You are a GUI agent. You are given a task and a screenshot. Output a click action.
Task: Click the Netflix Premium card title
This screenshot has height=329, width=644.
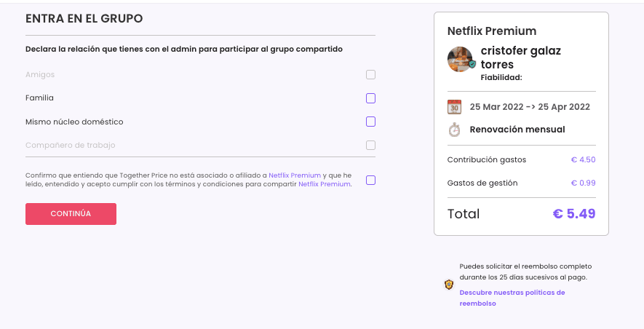[492, 31]
